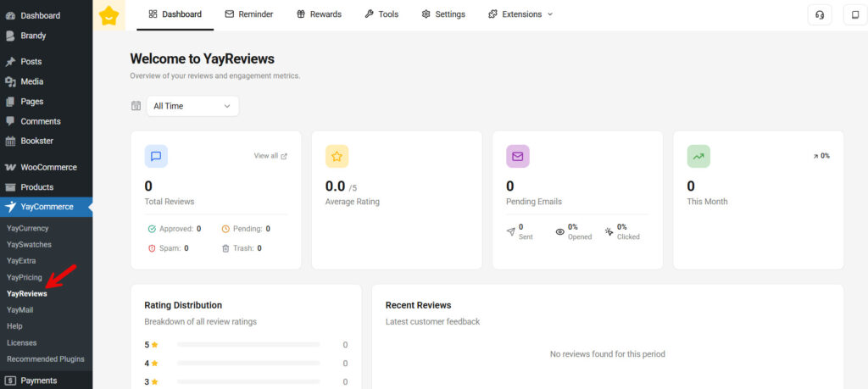Image resolution: width=868 pixels, height=389 pixels.
Task: Click the Pending Emails envelope icon
Action: (x=518, y=157)
